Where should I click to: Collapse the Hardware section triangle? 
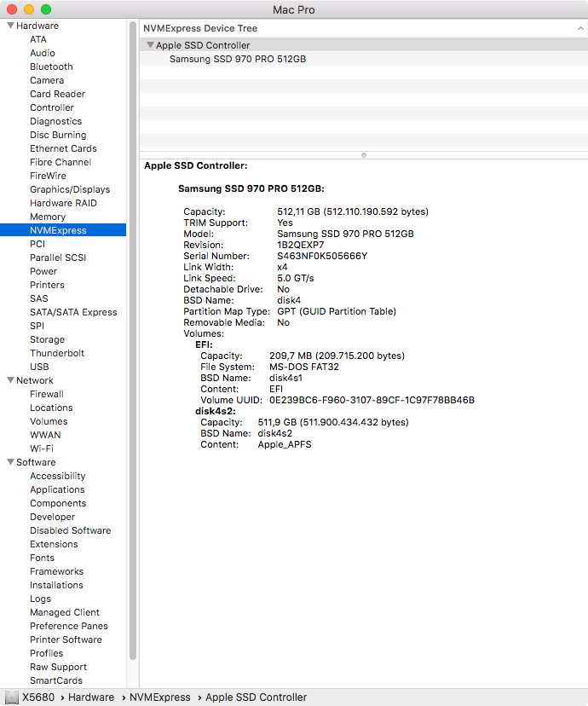10,26
